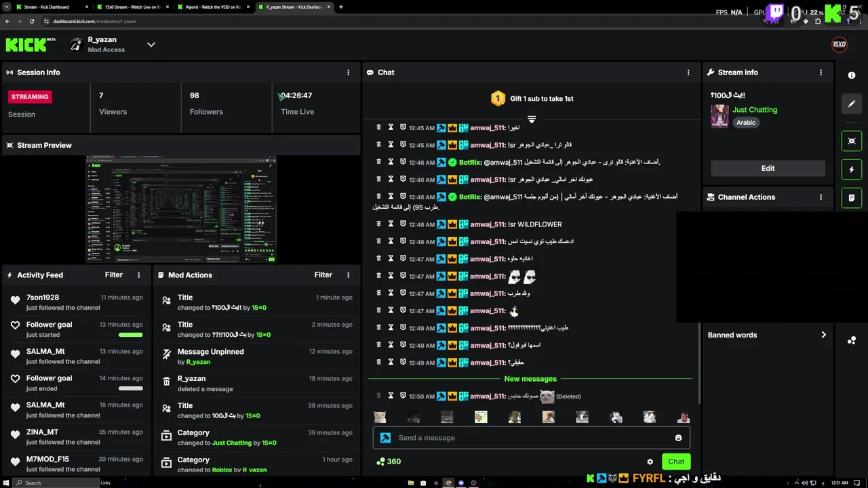Delete the two-line BotRix playlist message

378,197
